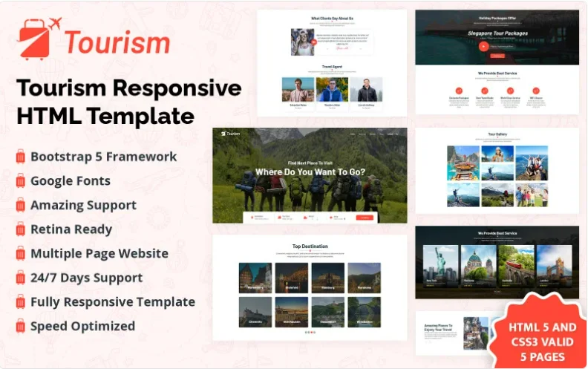This screenshot has width=588, height=369.
Task: Open the New York destination card
Action: [439, 266]
